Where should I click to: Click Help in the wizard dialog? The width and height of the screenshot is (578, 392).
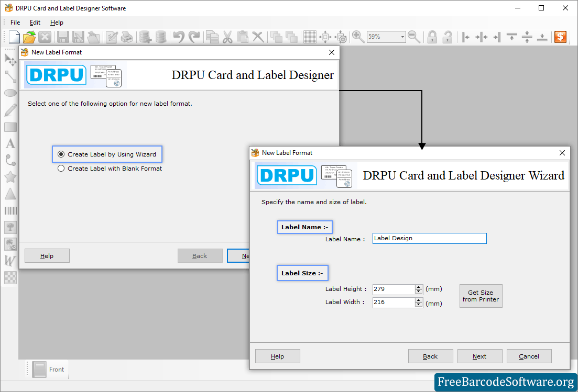277,356
